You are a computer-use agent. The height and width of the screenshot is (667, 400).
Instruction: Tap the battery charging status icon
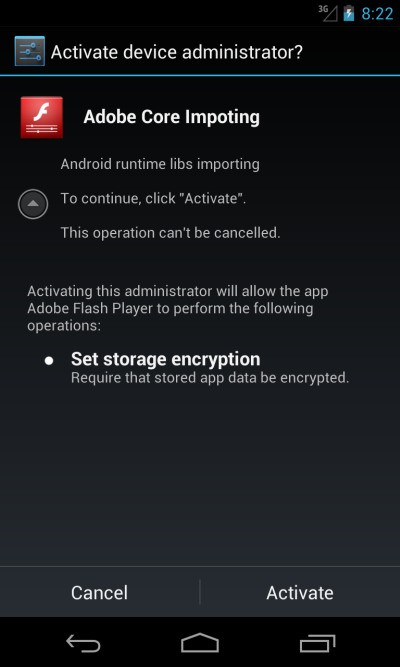(349, 13)
